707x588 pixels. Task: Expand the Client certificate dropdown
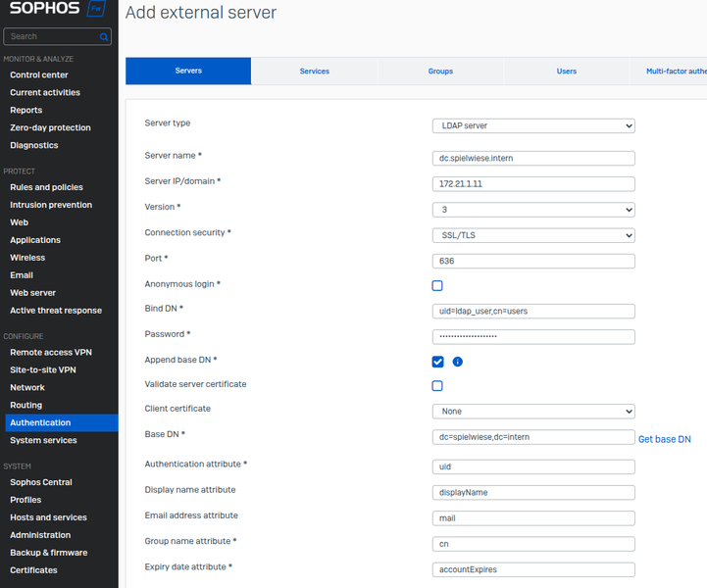[532, 412]
